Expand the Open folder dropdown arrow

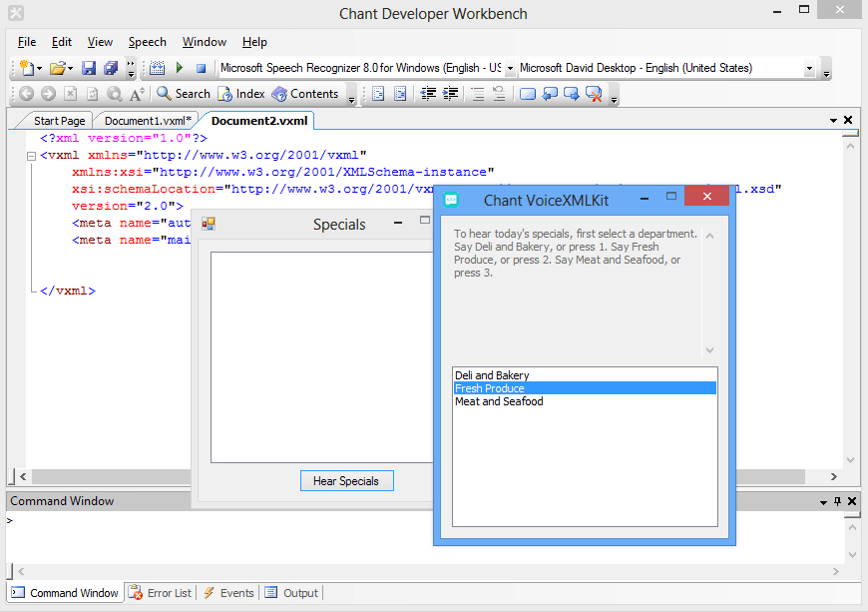[x=70, y=69]
